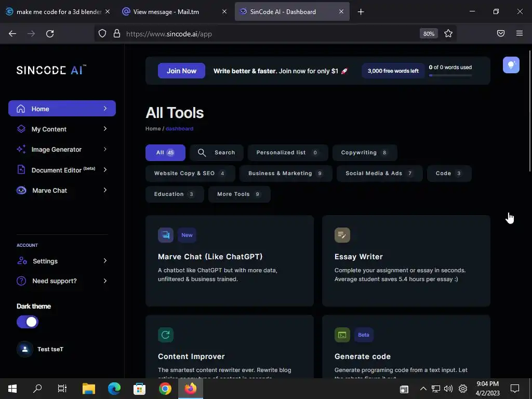Select the Code filter

tap(449, 174)
